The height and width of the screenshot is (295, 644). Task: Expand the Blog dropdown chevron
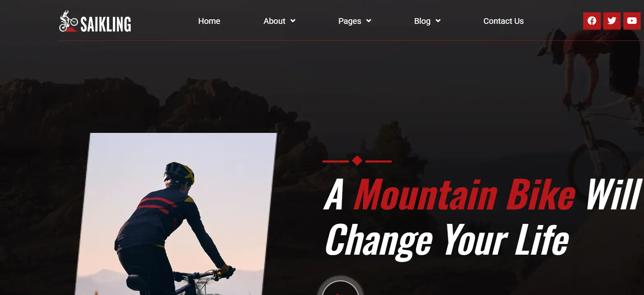coord(438,21)
